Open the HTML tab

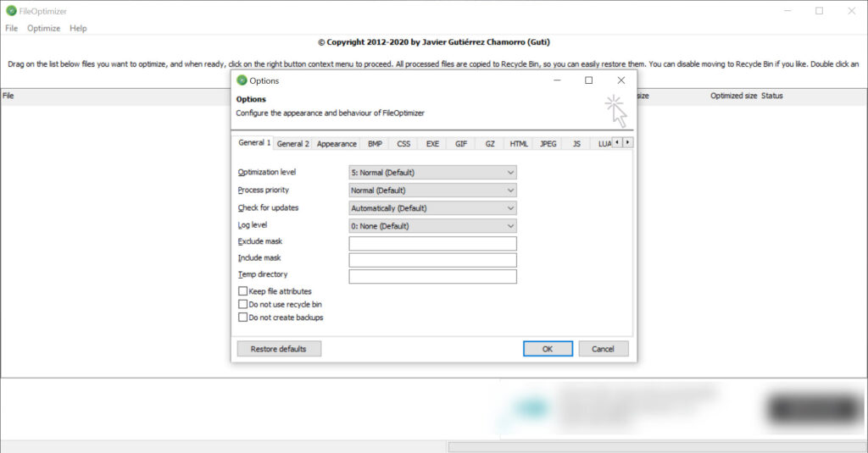pyautogui.click(x=519, y=144)
